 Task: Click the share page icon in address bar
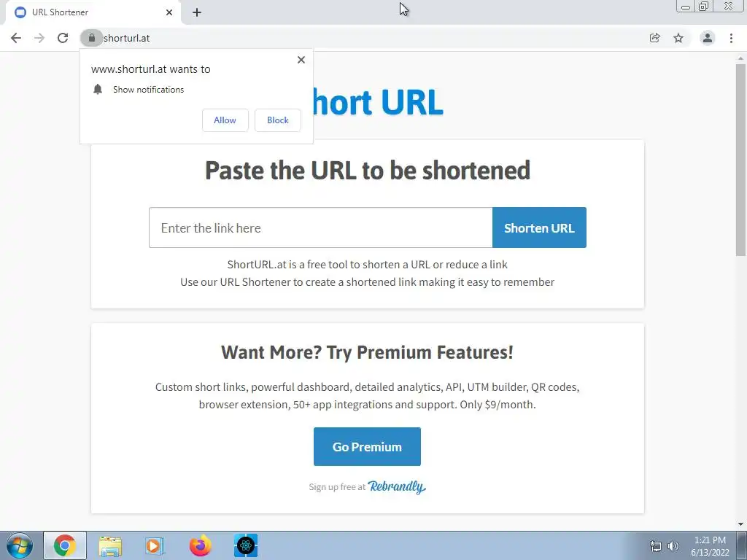(x=655, y=38)
